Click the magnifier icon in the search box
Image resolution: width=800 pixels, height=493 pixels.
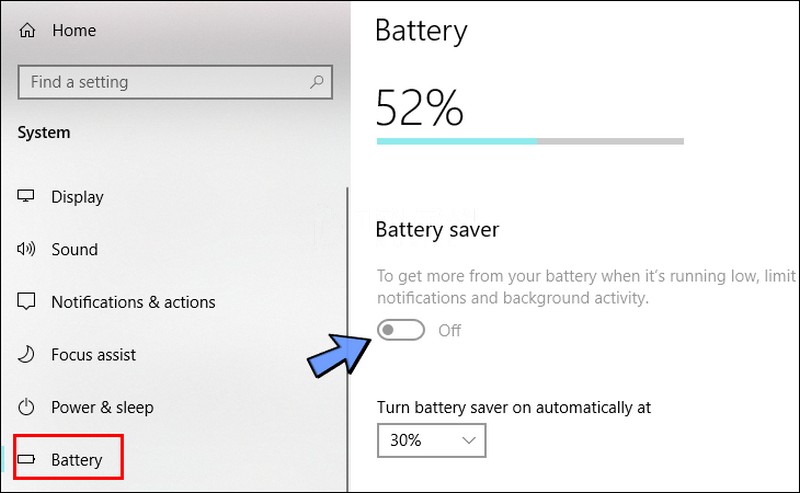[317, 82]
